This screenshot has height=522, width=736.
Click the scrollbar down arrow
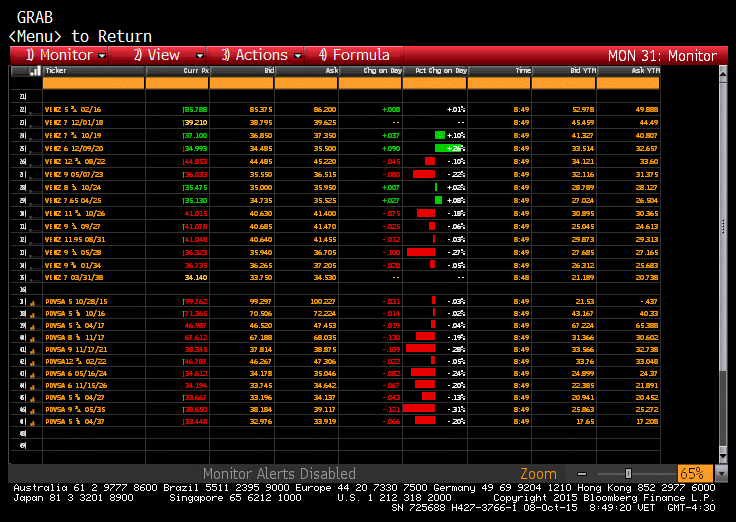point(723,456)
